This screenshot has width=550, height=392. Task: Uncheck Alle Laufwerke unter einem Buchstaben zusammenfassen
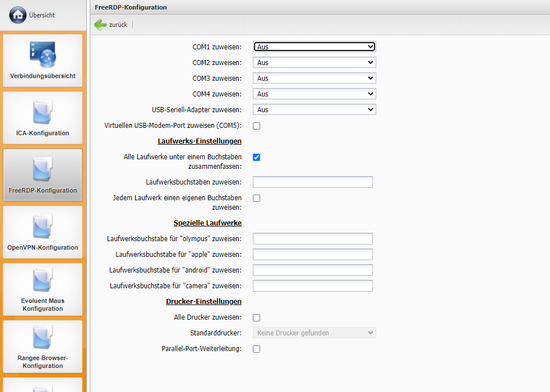[x=256, y=157]
